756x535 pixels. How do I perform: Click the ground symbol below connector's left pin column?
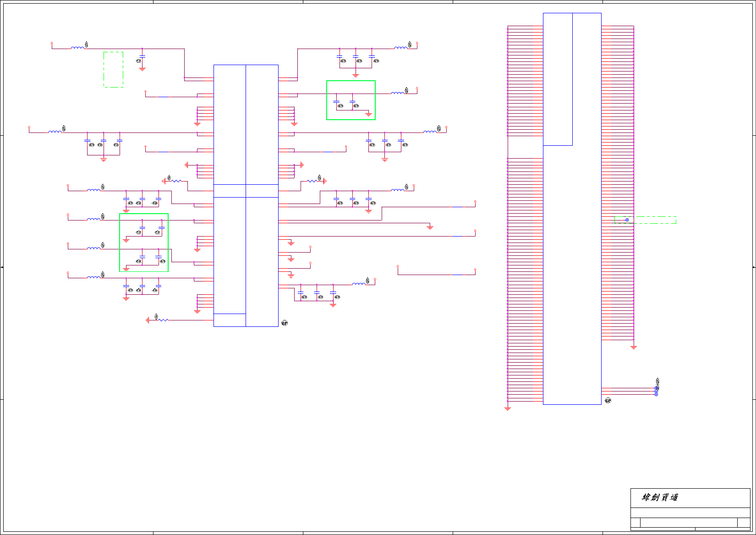click(x=508, y=408)
